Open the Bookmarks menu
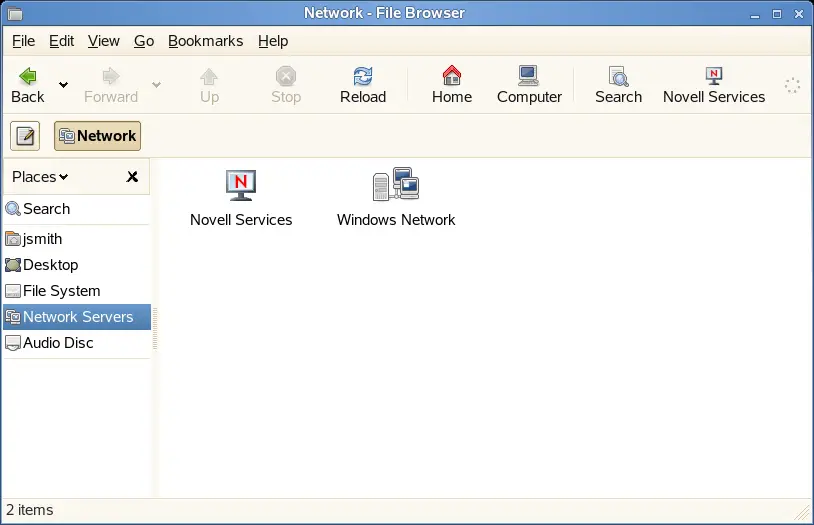Viewport: 814px width, 525px height. pos(205,41)
